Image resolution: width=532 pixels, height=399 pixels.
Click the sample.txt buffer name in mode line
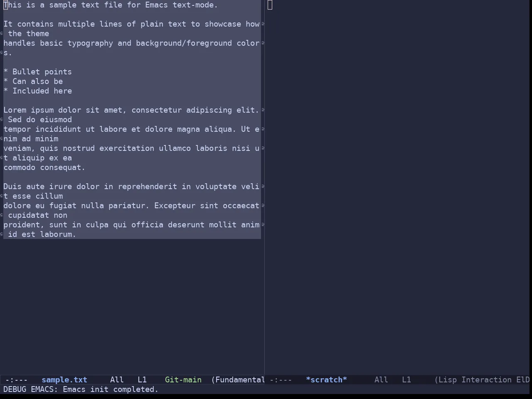[x=64, y=380]
